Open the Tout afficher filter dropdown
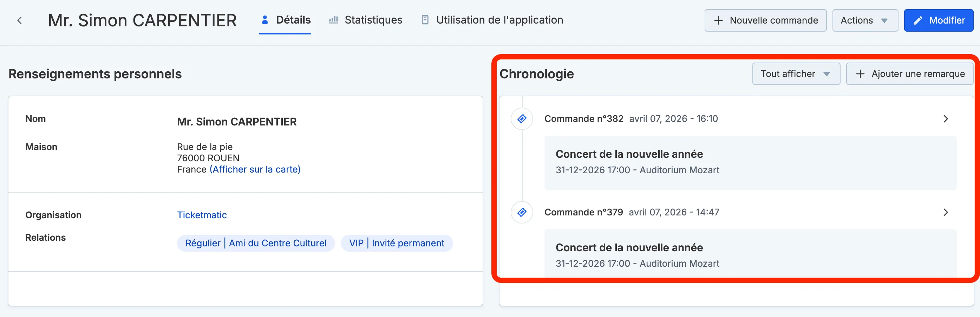 (796, 74)
